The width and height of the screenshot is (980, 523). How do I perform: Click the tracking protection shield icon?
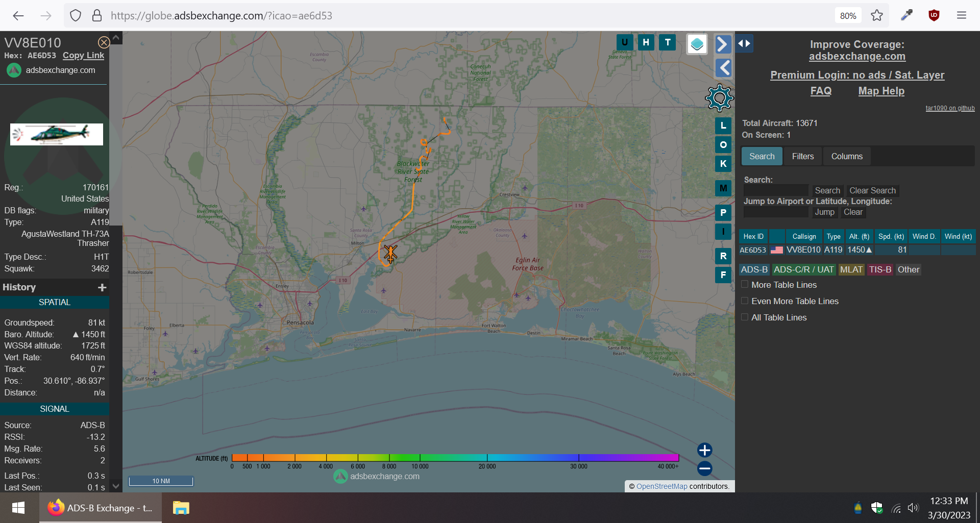[76, 16]
